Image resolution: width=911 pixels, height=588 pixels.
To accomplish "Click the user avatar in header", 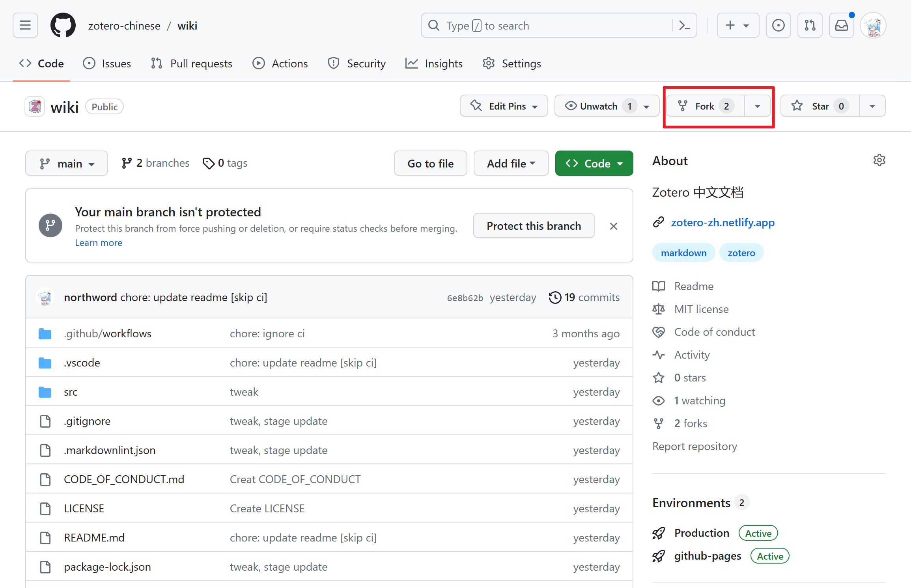I will coord(873,26).
